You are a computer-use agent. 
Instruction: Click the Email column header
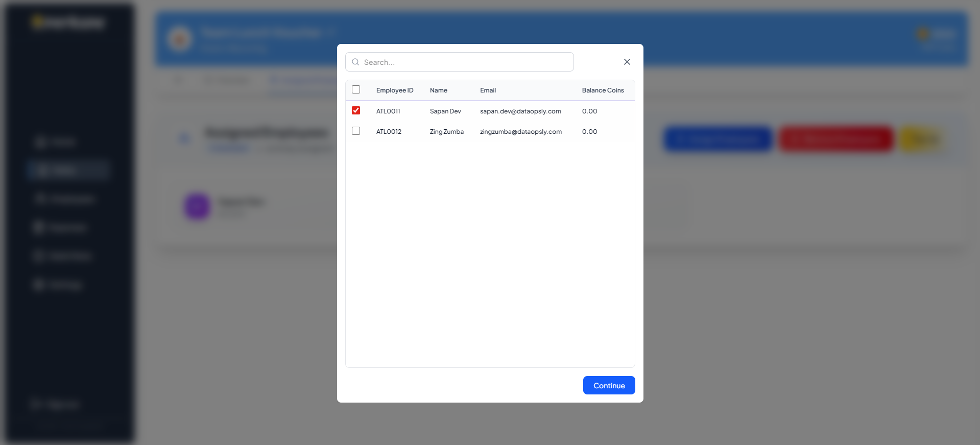[x=488, y=90]
